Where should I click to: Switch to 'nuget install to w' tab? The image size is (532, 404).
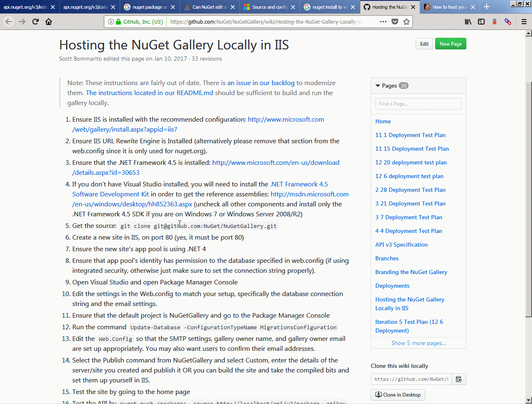click(330, 7)
